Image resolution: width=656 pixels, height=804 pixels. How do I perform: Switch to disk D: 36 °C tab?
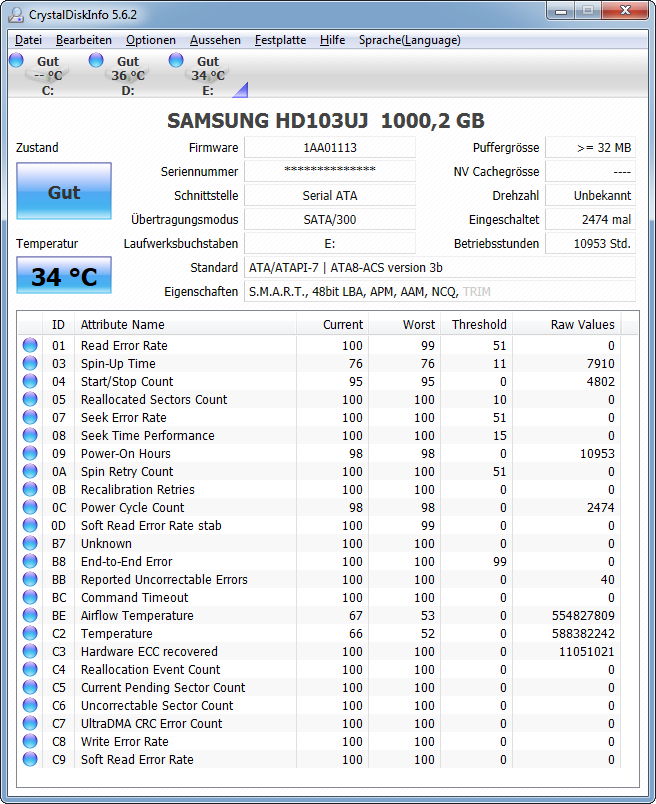(128, 76)
